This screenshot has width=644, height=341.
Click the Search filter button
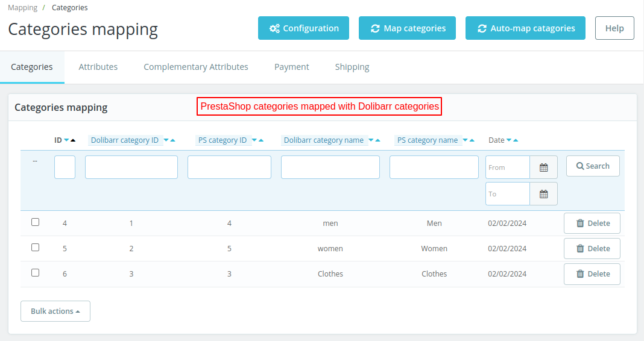[593, 166]
